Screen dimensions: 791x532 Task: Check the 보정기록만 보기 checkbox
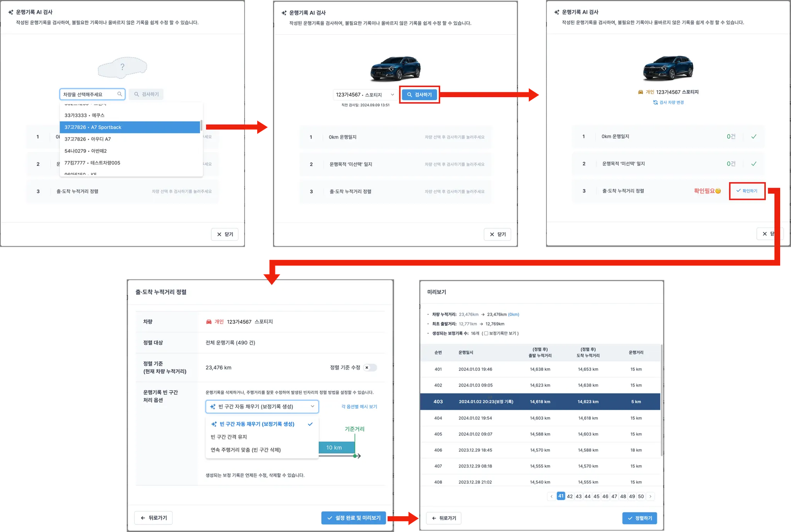pyautogui.click(x=486, y=333)
